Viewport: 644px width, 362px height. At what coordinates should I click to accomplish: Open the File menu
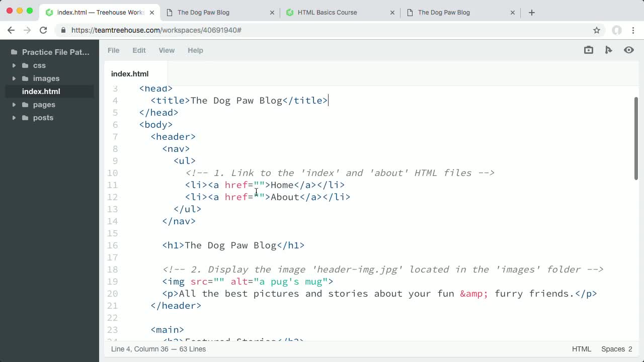(x=113, y=50)
